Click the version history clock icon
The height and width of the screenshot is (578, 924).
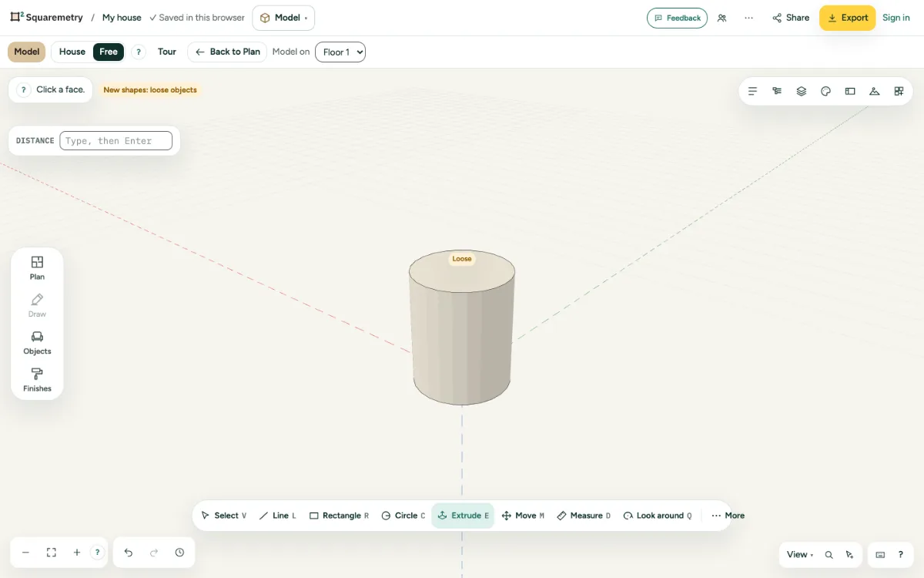(x=179, y=553)
